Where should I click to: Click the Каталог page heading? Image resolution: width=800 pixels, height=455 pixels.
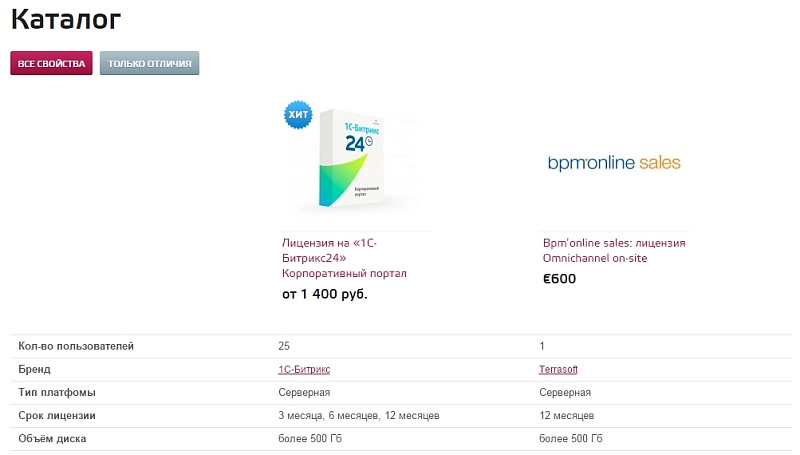pos(67,17)
